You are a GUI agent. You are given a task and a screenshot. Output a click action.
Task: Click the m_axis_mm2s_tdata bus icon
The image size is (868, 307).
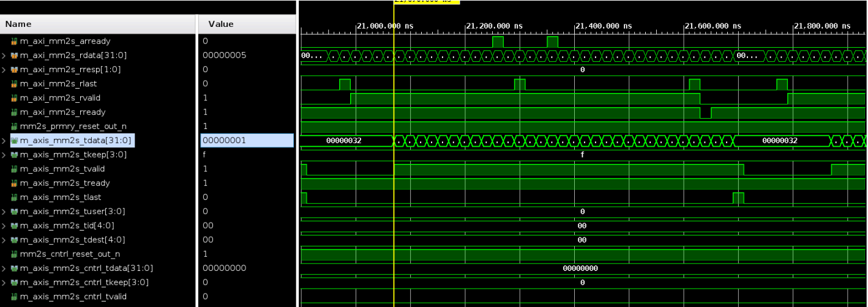coord(14,141)
